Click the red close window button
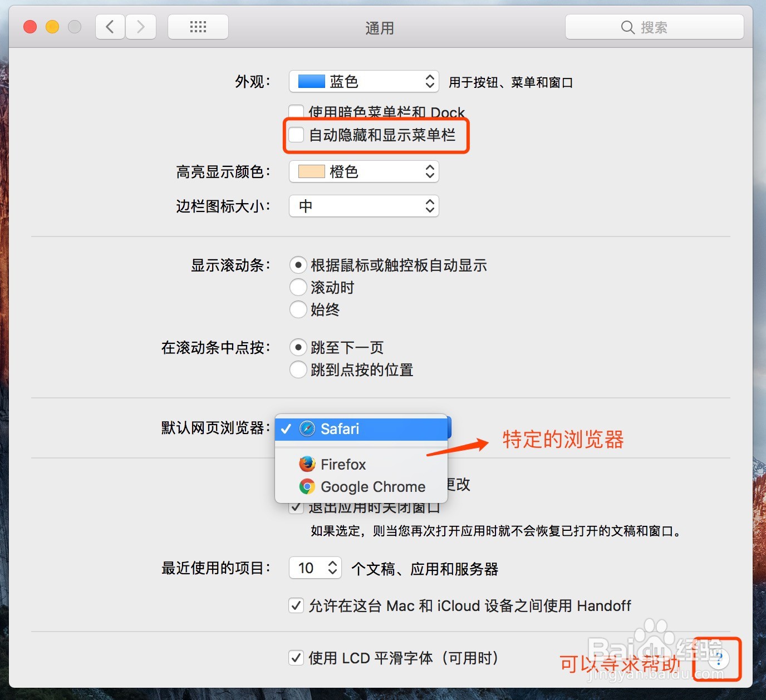This screenshot has height=700, width=766. 30,27
